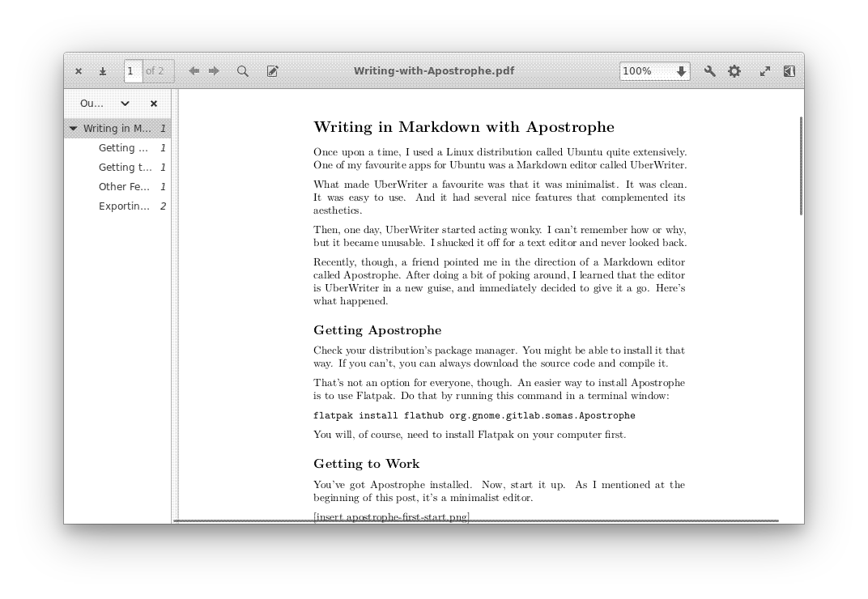Screen dimensions: 868x599
Task: Toggle the sidebar panel icon
Action: tap(789, 71)
